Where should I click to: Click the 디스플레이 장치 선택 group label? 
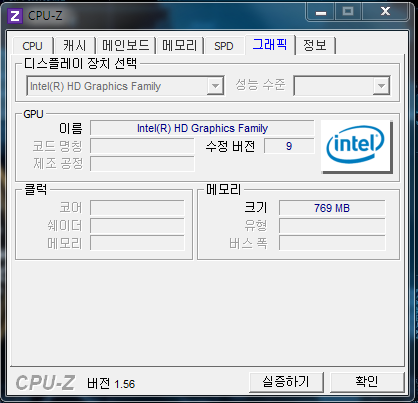80,63
